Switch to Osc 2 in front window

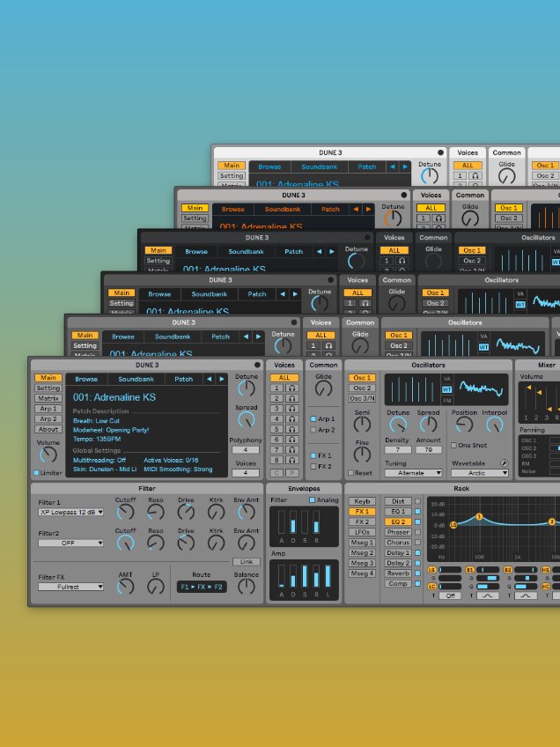(362, 388)
